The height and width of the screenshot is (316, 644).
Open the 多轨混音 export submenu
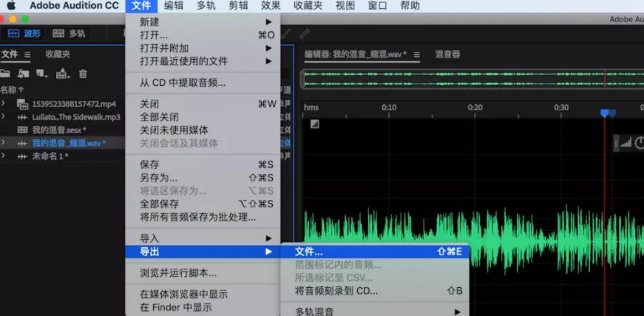point(375,311)
